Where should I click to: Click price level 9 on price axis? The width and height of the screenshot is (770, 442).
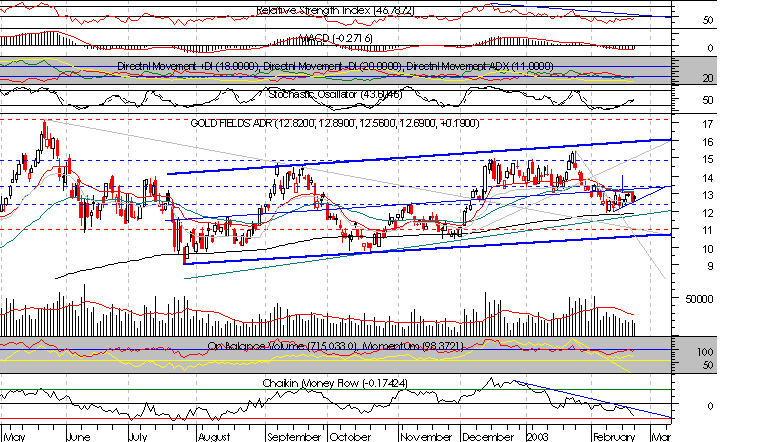click(x=710, y=267)
